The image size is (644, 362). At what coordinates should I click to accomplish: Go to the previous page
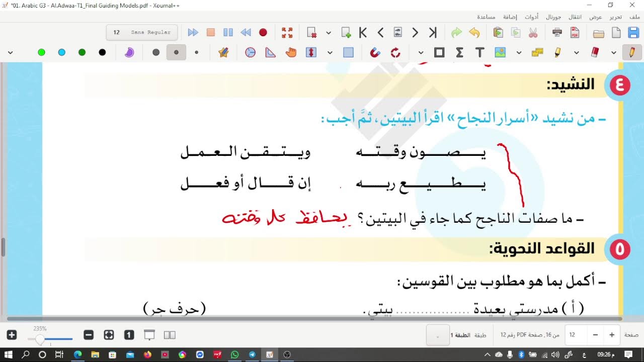380,33
